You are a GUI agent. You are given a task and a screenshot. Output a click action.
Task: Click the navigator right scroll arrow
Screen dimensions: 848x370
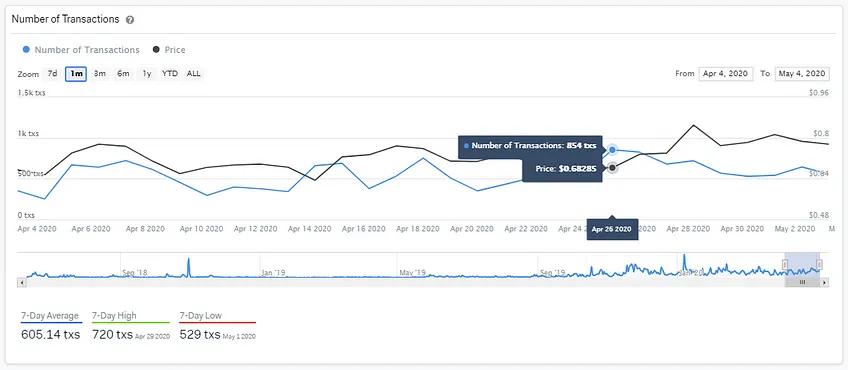click(824, 282)
